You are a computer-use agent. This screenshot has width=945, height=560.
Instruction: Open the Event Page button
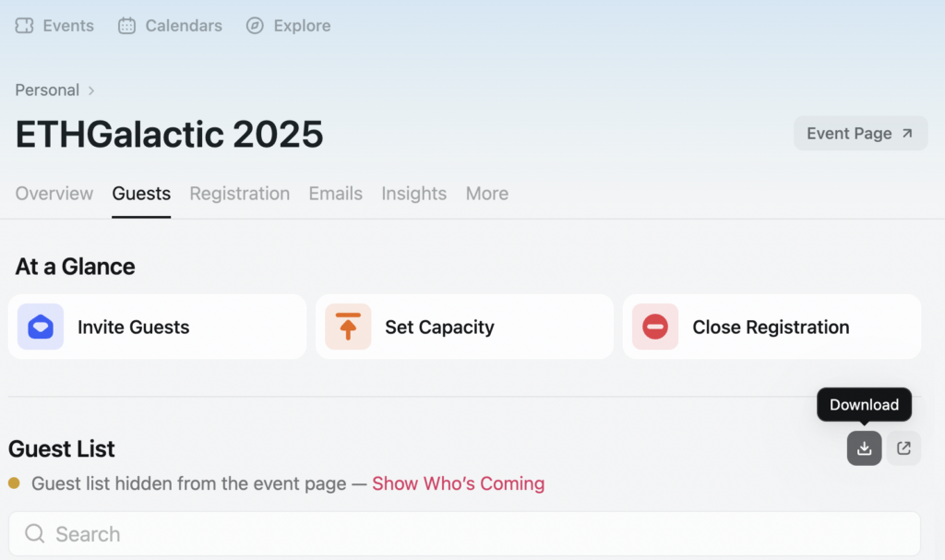[x=861, y=133]
